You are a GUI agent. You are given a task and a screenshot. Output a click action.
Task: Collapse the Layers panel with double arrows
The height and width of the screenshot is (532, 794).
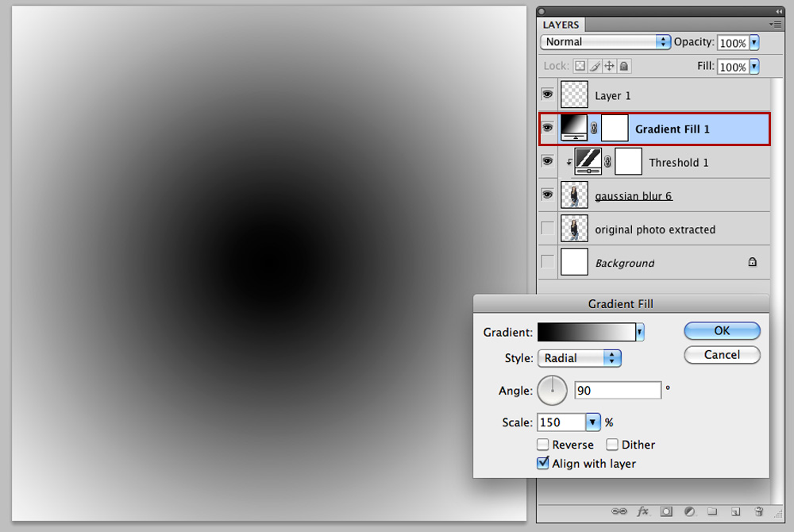click(779, 11)
